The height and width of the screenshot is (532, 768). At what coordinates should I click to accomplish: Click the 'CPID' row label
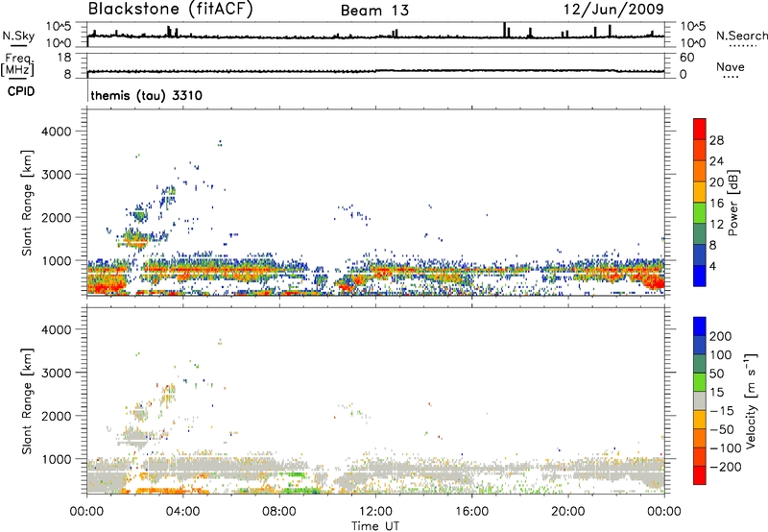[21, 91]
